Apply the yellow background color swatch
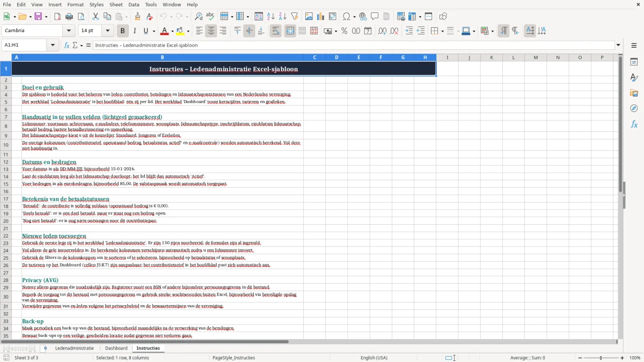Image resolution: width=644 pixels, height=362 pixels. [x=181, y=31]
